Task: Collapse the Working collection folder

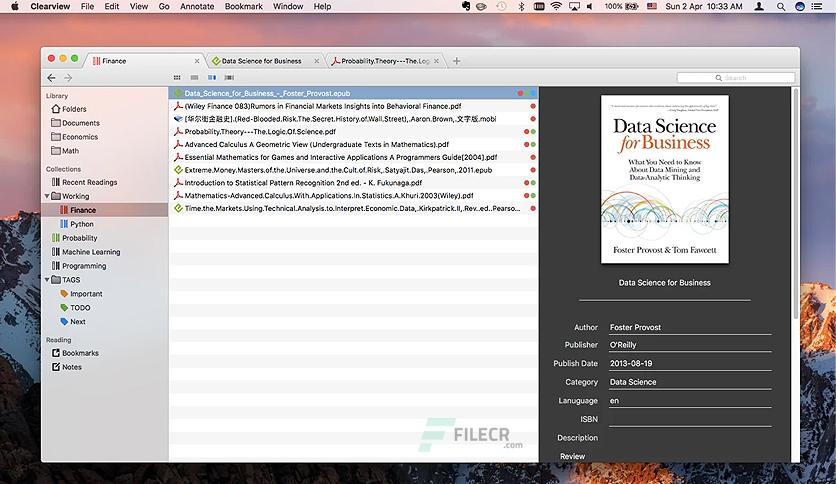Action: [x=47, y=196]
